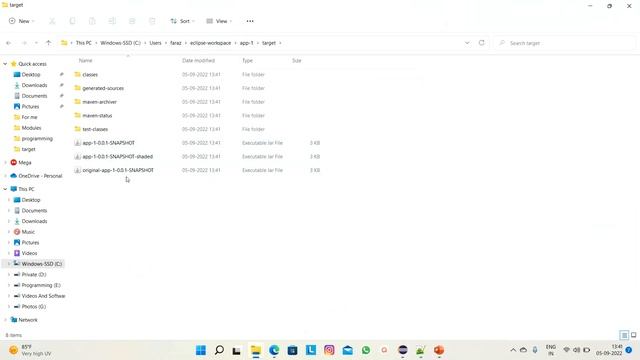Image resolution: width=640 pixels, height=360 pixels.
Task: Click the New button in toolbar
Action: pos(21,21)
